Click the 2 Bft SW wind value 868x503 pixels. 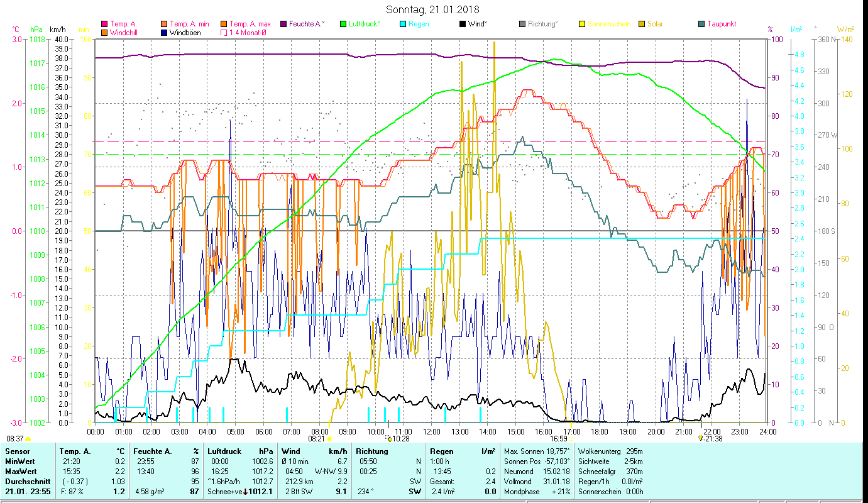[x=299, y=492]
